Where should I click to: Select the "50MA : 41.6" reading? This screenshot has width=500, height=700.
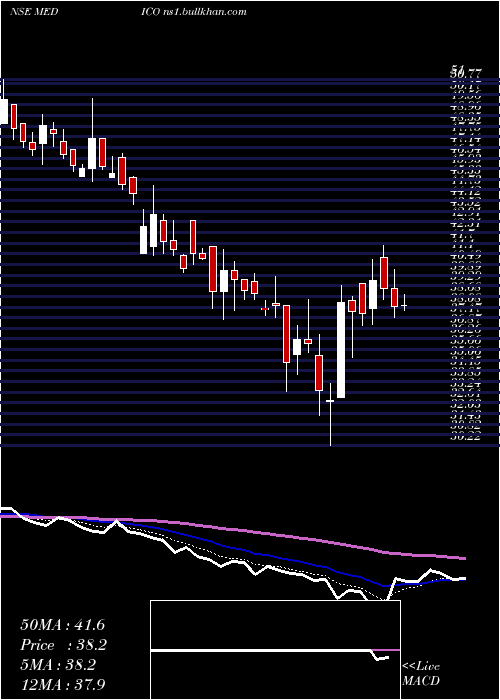(x=62, y=625)
